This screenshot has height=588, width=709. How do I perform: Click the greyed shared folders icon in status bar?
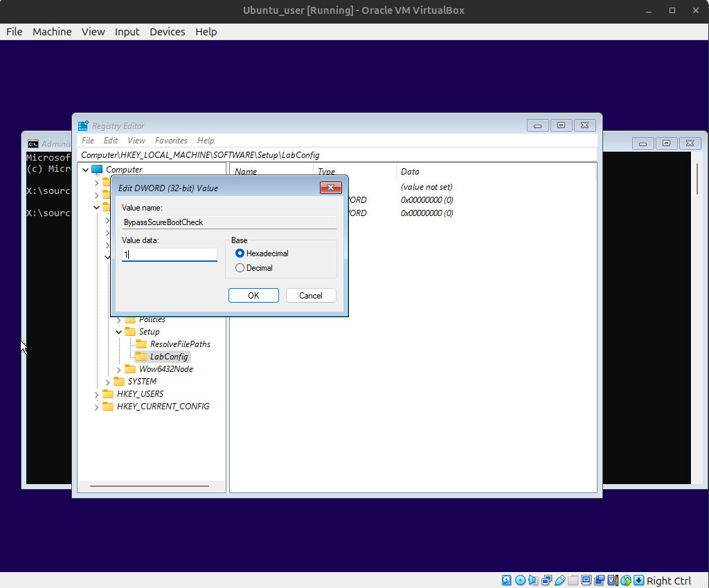point(573,580)
